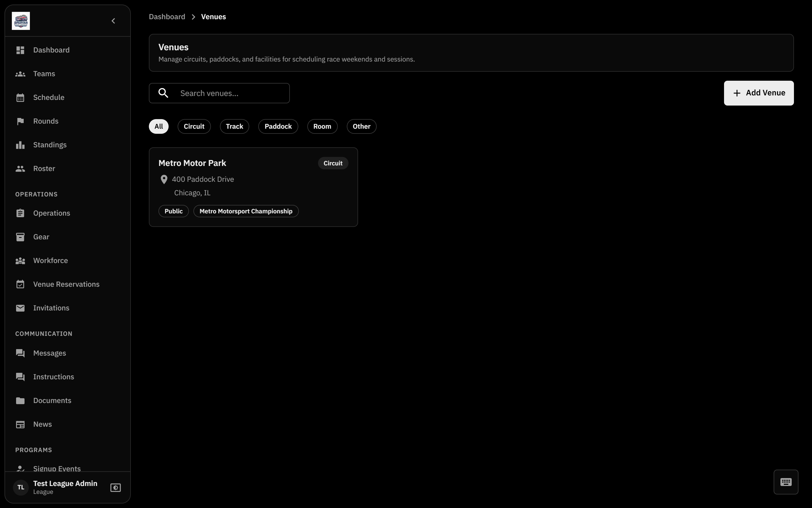Collapse the sidebar with the chevron arrow
The width and height of the screenshot is (812, 508).
113,21
